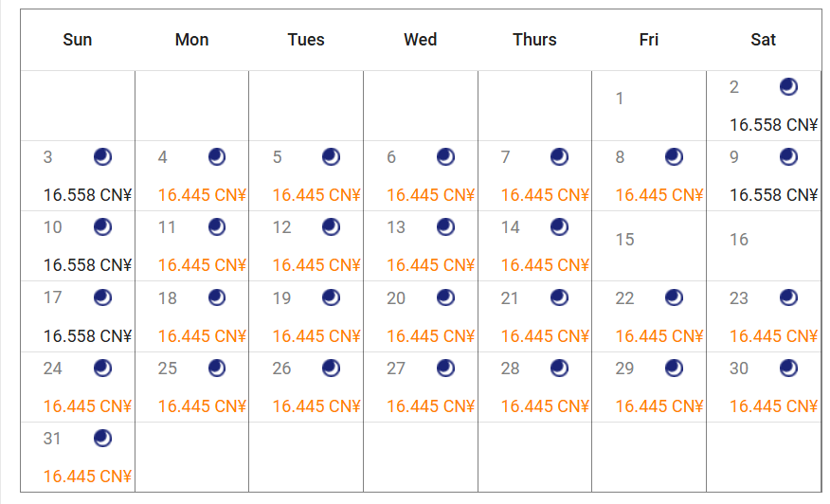Click the moon icon on day 22

click(x=674, y=297)
